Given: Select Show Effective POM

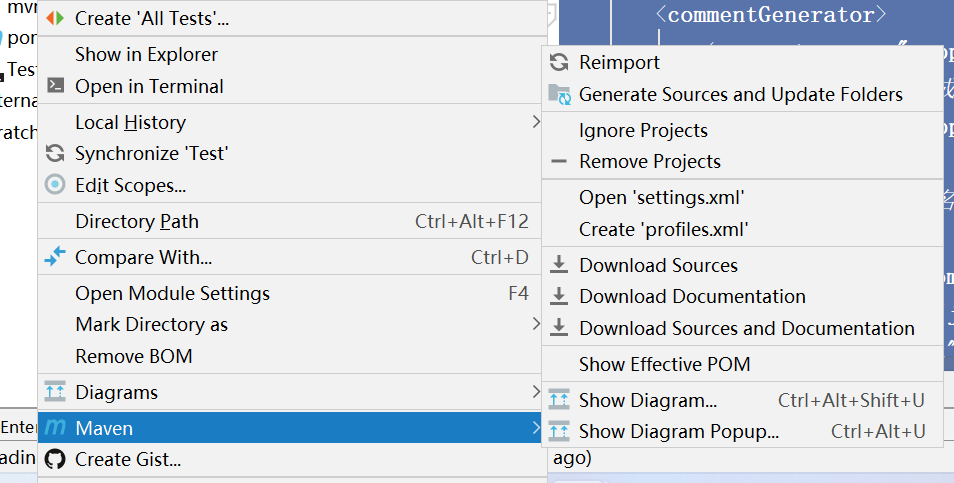Looking at the screenshot, I should tap(664, 364).
